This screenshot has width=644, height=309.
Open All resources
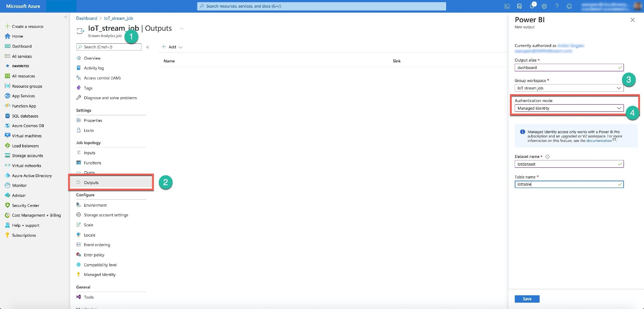pyautogui.click(x=20, y=76)
